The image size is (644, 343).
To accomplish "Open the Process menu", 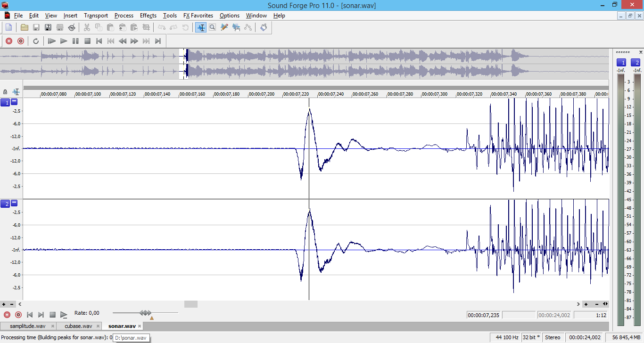I will [124, 16].
